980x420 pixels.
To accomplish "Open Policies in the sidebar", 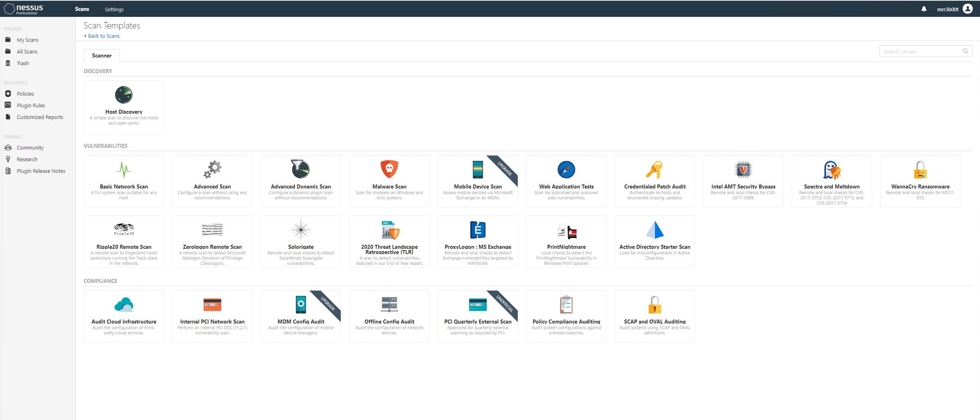I will coord(25,94).
